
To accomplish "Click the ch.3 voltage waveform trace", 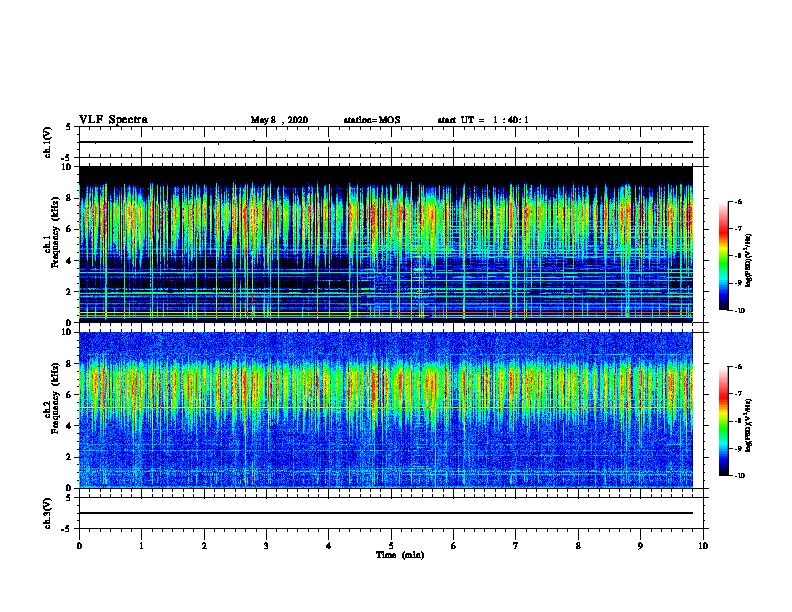I will click(386, 513).
